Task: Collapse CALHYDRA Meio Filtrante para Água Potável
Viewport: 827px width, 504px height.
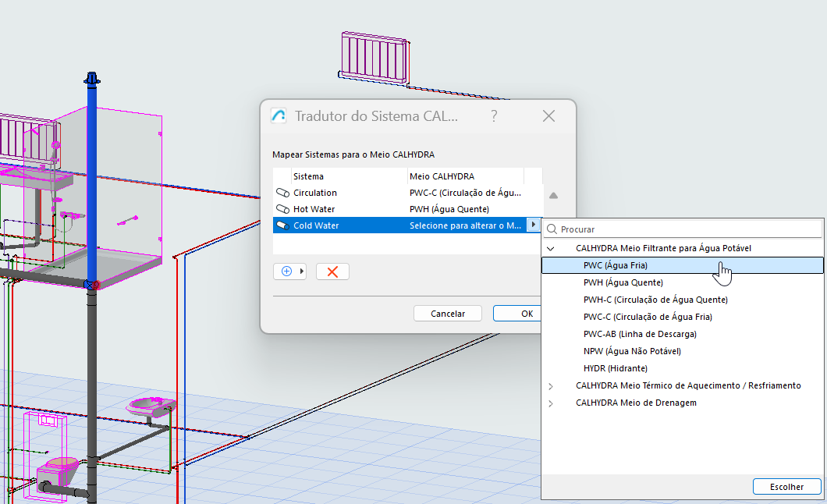Action: (x=551, y=248)
